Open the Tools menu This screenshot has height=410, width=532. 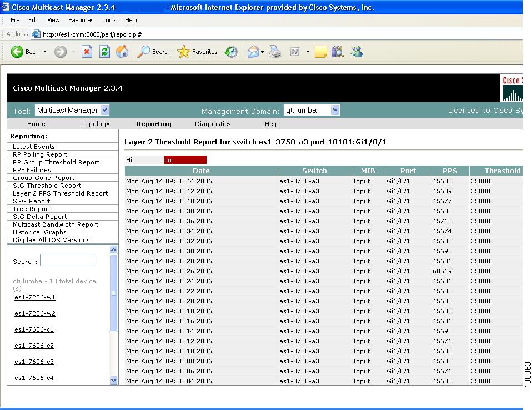click(109, 20)
